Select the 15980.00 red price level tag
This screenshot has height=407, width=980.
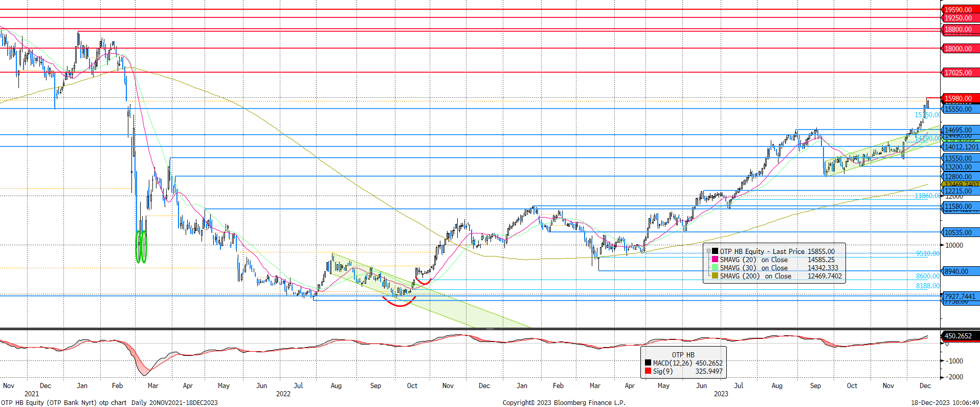(x=961, y=98)
